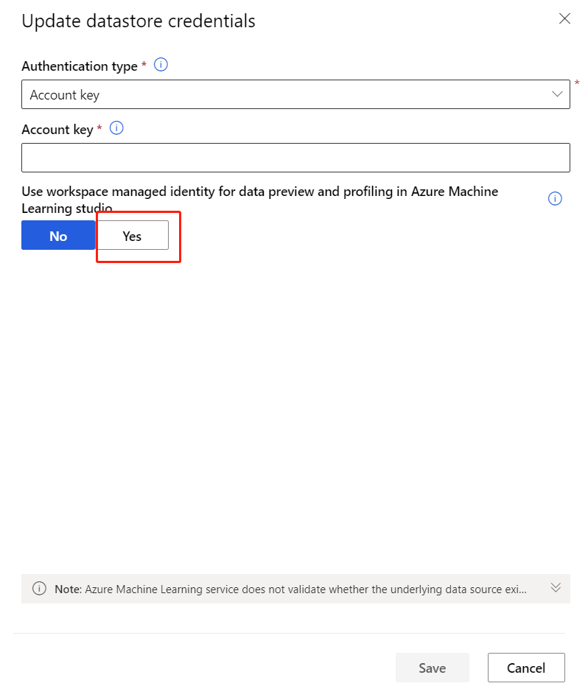Click the Authentication type dropdown chevron arrow

[x=557, y=94]
